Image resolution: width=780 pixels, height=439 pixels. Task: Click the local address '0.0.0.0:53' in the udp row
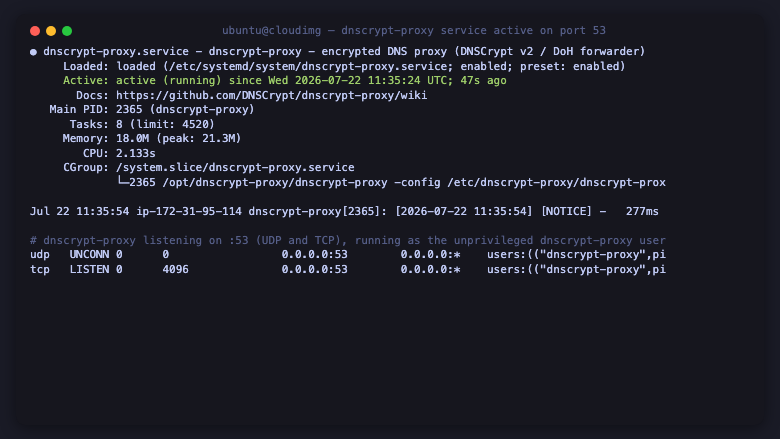(x=314, y=255)
